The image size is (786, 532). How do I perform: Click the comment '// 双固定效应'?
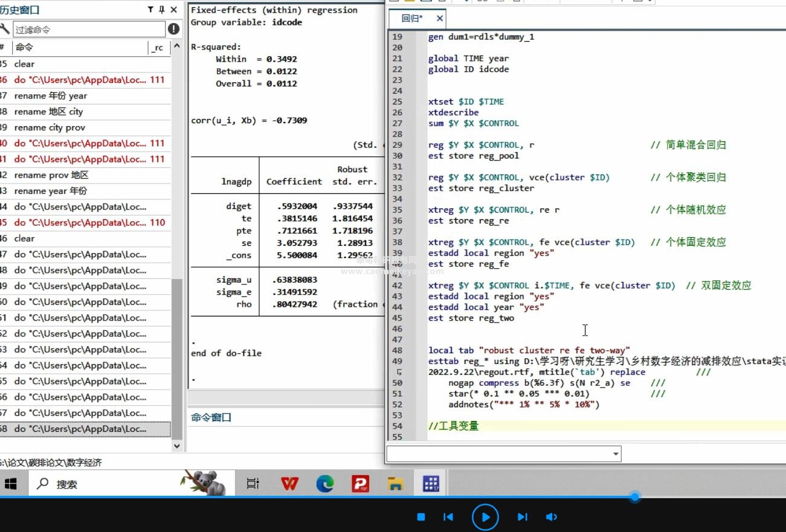[718, 286]
